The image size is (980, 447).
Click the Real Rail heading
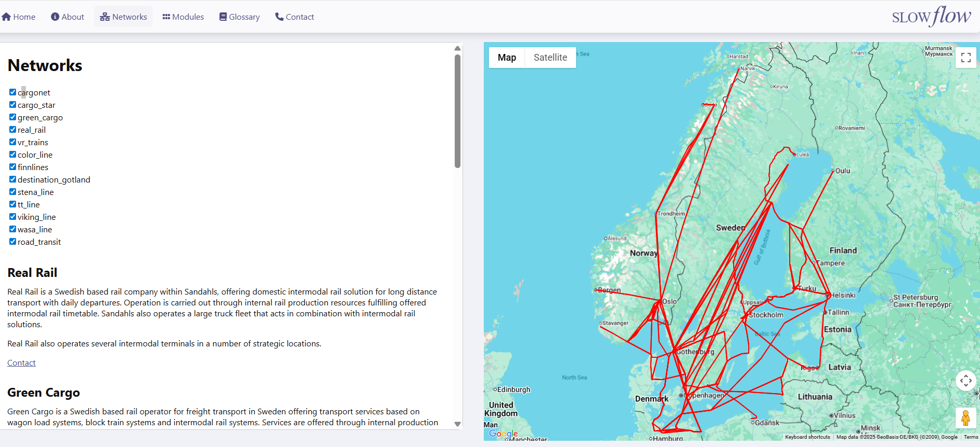(32, 273)
